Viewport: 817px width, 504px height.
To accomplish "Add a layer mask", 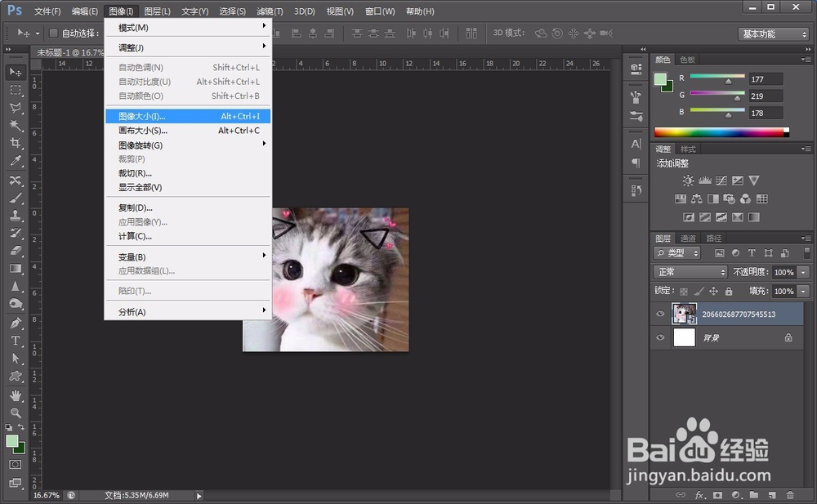I will (717, 495).
